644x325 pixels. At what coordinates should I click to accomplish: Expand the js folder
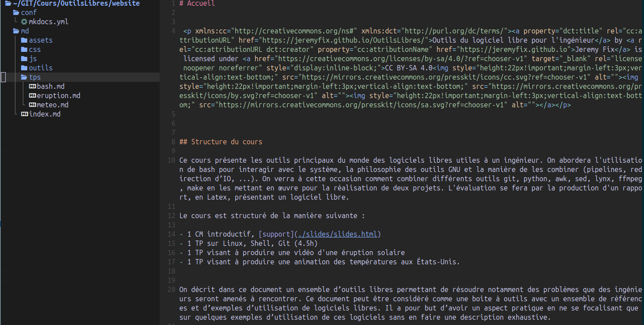(x=33, y=59)
